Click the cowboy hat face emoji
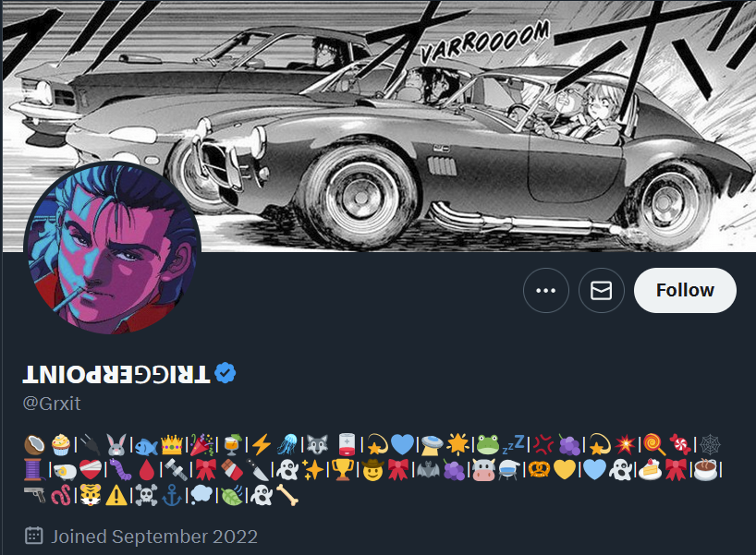Image resolution: width=756 pixels, height=555 pixels. point(372,470)
